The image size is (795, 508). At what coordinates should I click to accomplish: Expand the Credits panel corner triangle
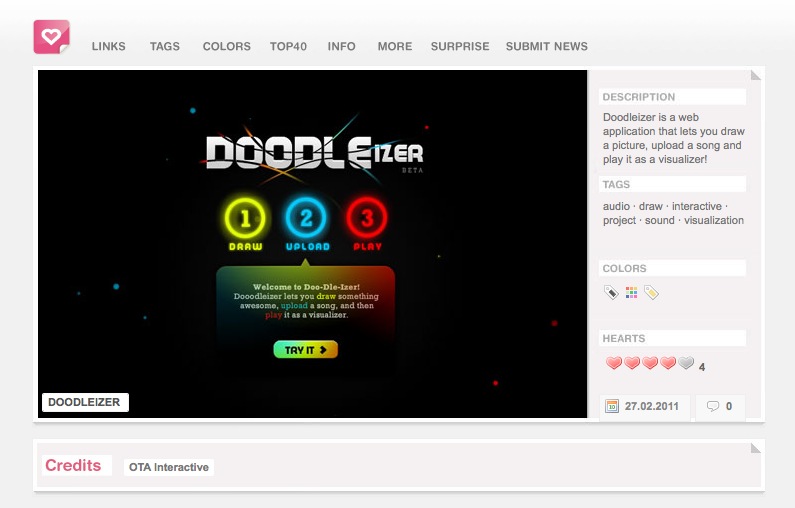(x=756, y=447)
